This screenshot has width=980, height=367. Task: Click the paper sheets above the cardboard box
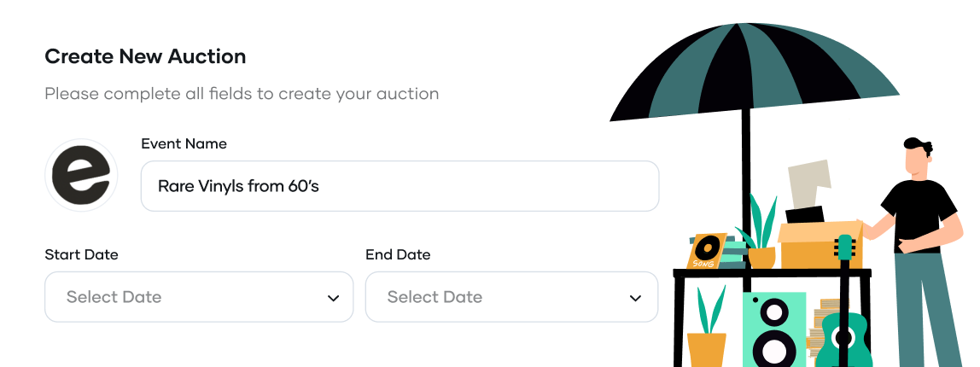tap(824, 188)
